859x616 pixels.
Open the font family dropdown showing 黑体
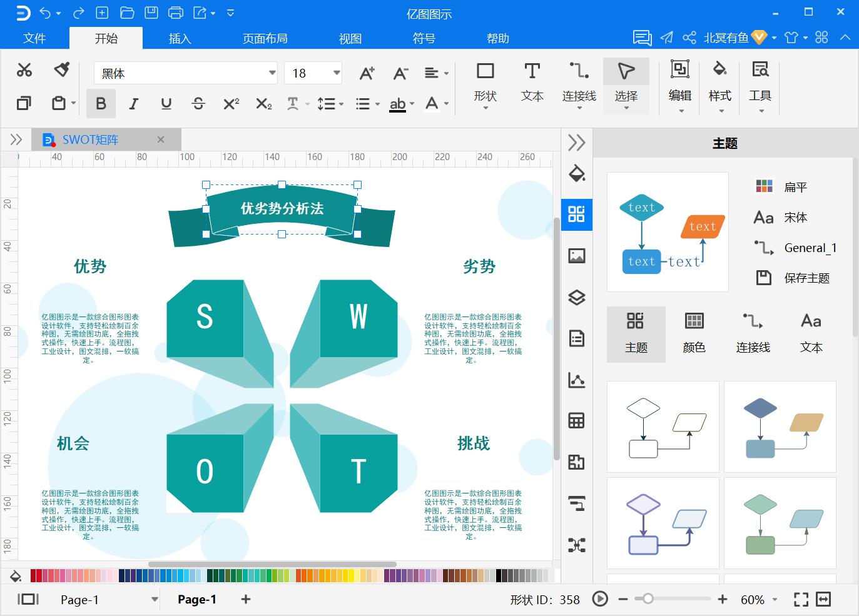tap(270, 73)
